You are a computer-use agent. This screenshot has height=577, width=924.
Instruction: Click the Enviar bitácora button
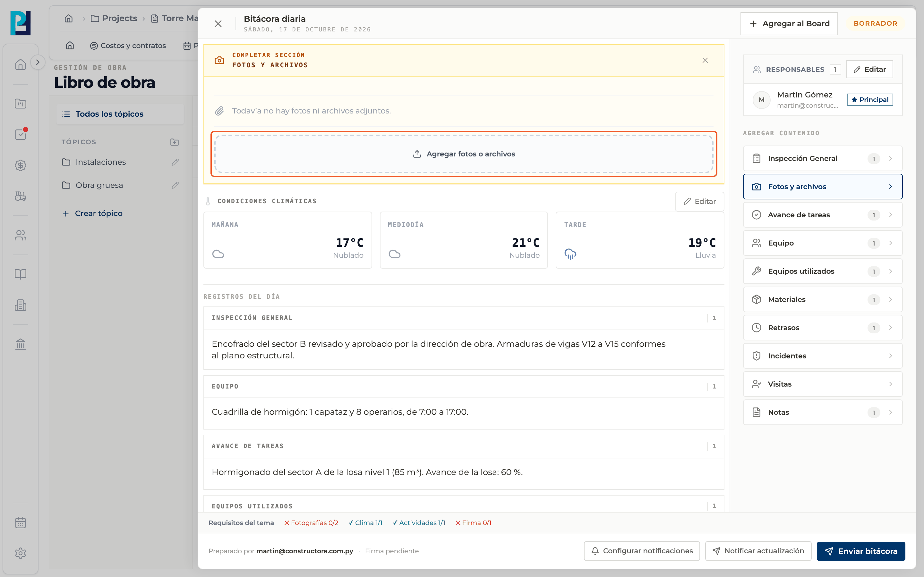(x=860, y=551)
